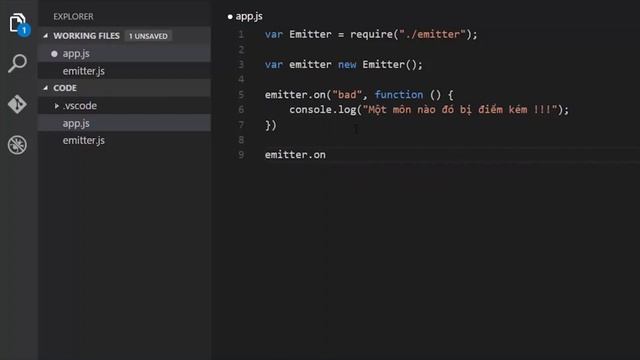Select emitter.js under Working Files
The height and width of the screenshot is (360, 640).
click(124, 71)
